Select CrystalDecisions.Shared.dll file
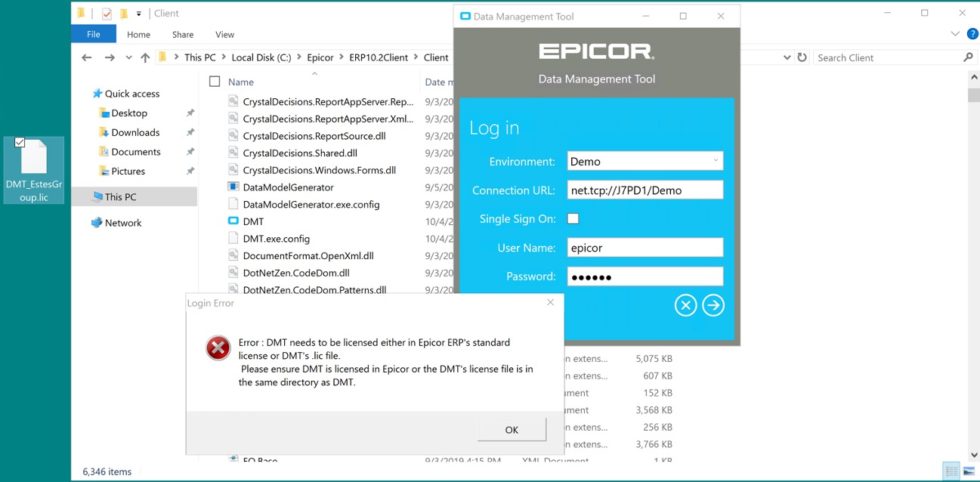The height and width of the screenshot is (482, 980). point(300,153)
